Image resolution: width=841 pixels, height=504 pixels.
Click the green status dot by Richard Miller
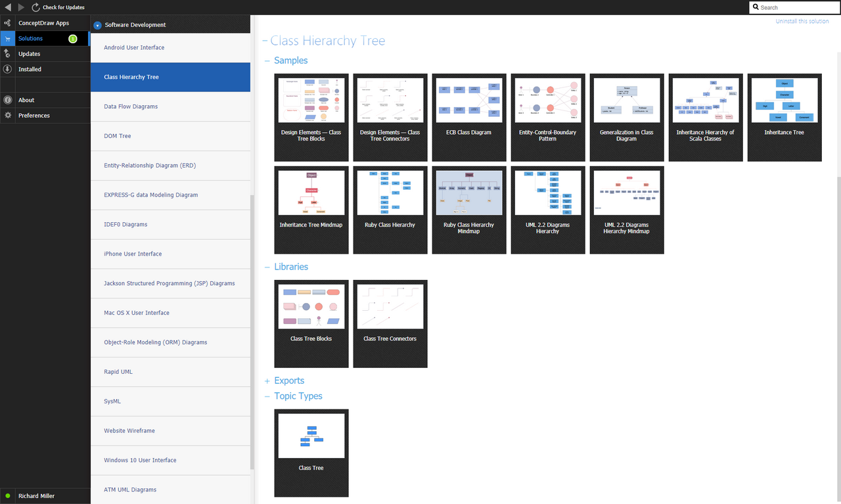(8, 495)
